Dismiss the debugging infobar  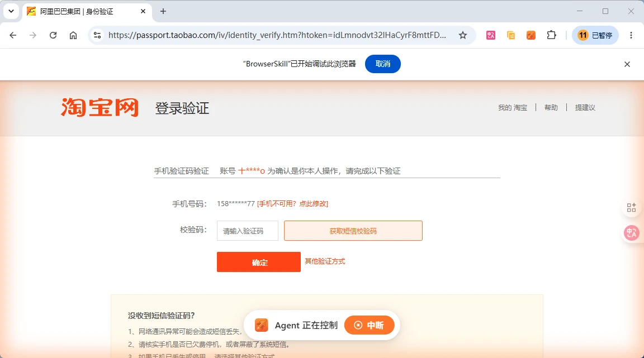[627, 64]
